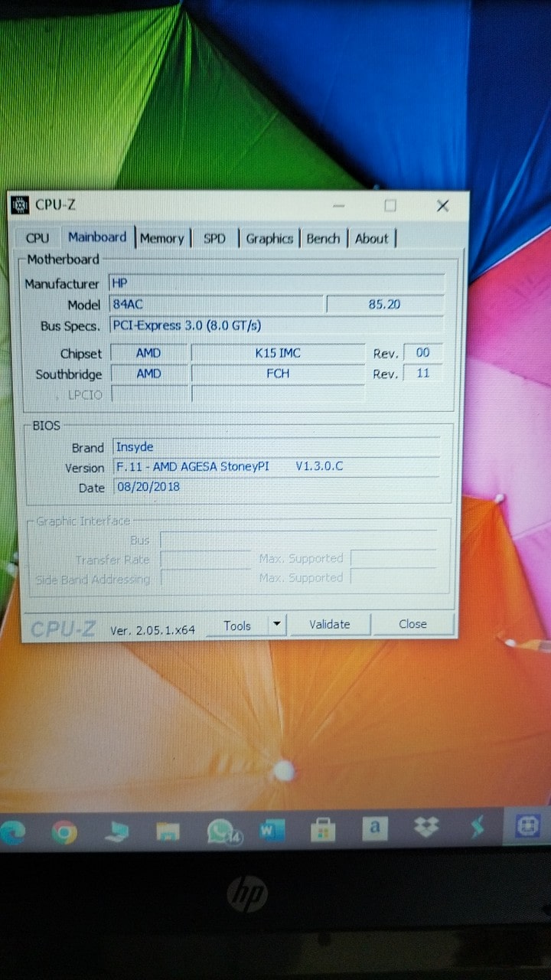Open the Amazon app in taskbar
This screenshot has height=980, width=551.
[x=374, y=828]
